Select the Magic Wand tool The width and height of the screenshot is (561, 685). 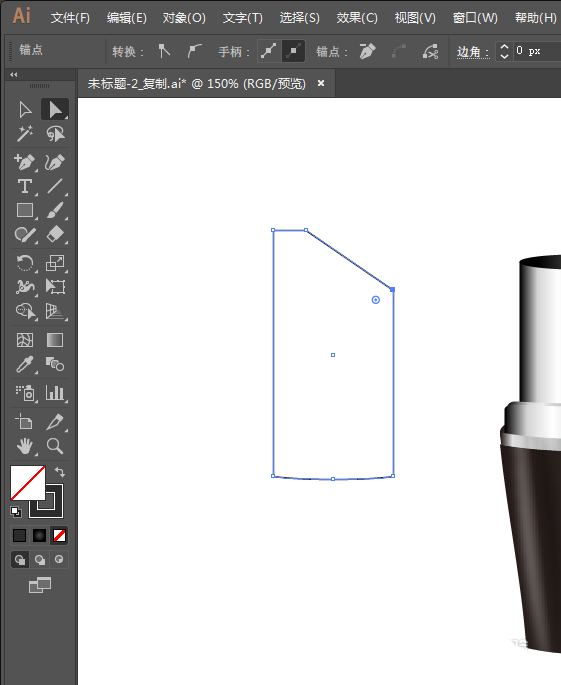pos(25,134)
